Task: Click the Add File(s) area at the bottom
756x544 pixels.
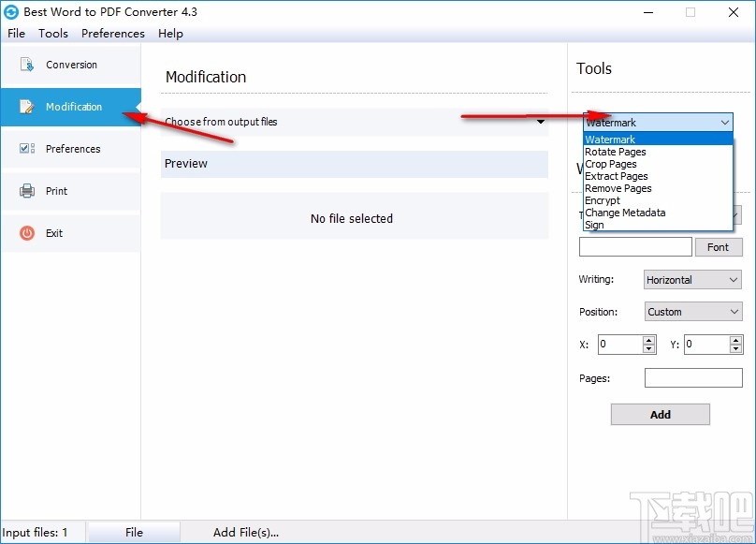Action: pyautogui.click(x=246, y=532)
